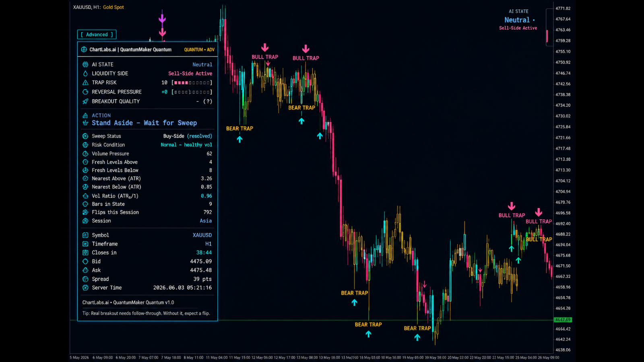Click the ChartLabs.ai QuantumMaker Quantum v1.0 footer text
Viewport: 644px width, 362px height.
click(128, 302)
